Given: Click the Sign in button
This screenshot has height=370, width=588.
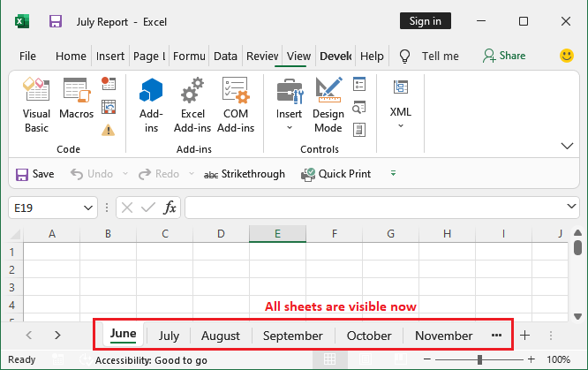Looking at the screenshot, I should pyautogui.click(x=426, y=21).
